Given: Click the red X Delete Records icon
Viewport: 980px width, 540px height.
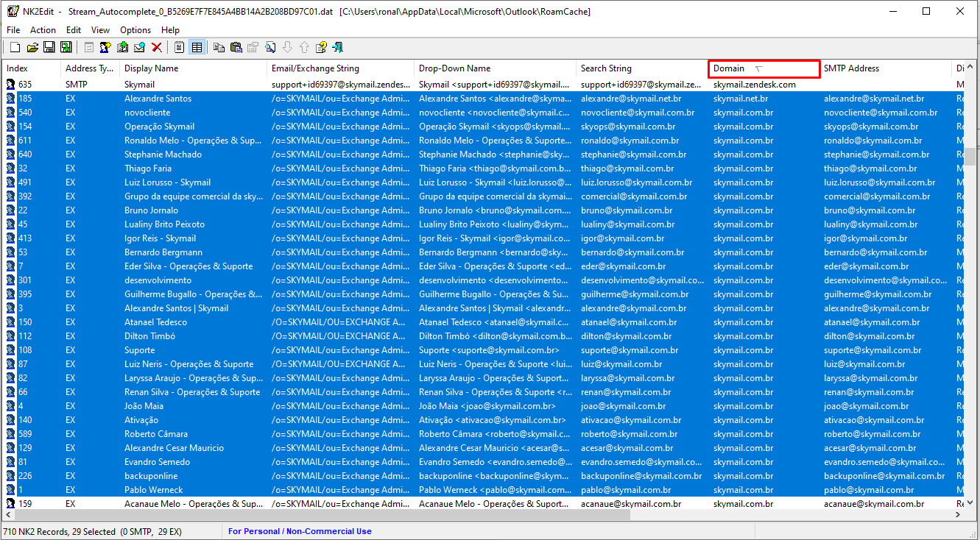Looking at the screenshot, I should pos(157,48).
